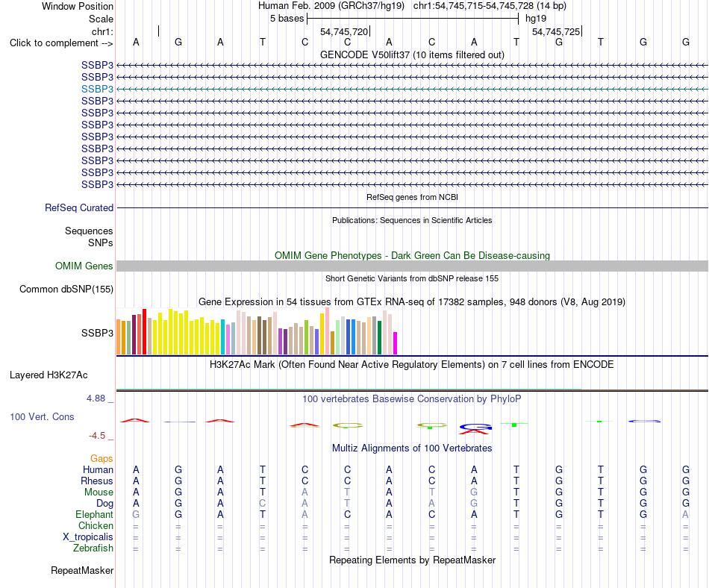Open 'Repeating Elements by RepeatMasker' title

point(412,560)
